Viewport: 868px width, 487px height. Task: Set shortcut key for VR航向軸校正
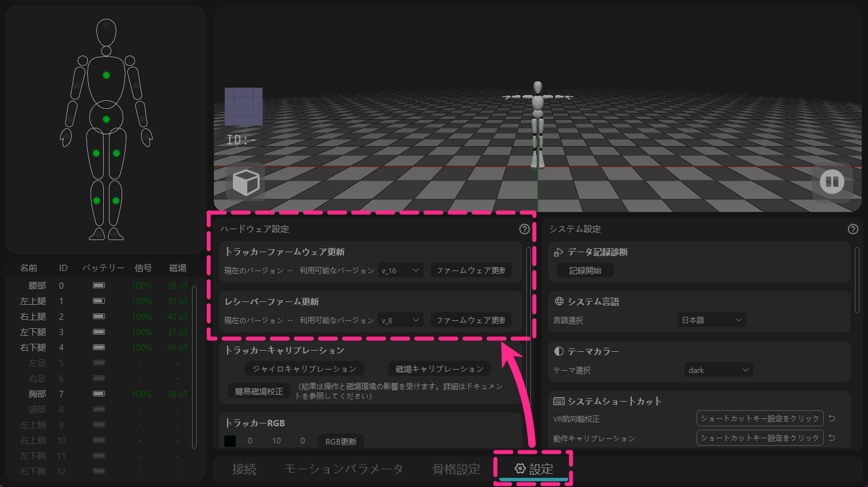point(760,418)
